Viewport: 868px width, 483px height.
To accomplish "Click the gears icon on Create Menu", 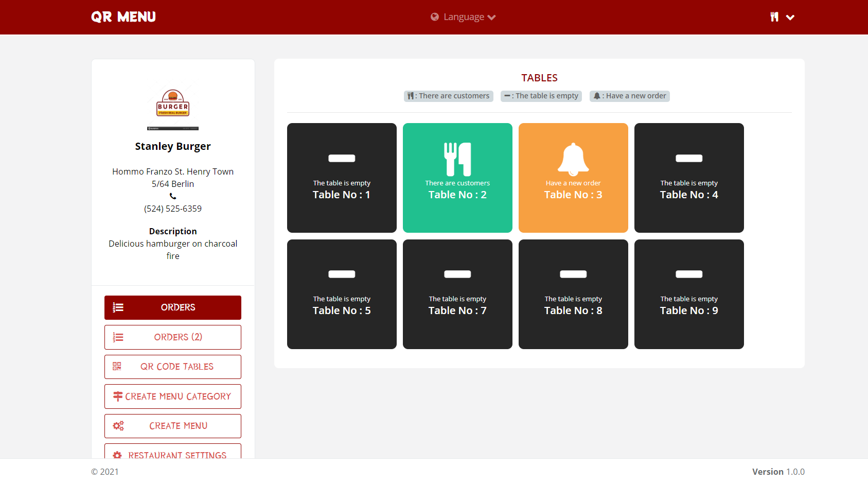I will (118, 426).
